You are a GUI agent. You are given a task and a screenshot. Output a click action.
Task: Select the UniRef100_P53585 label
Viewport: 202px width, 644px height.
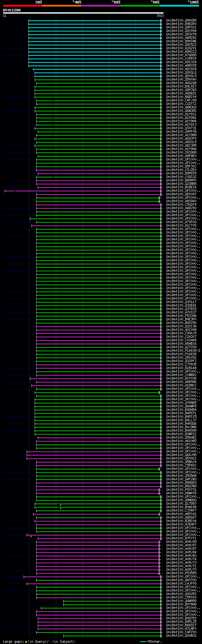click(x=181, y=573)
